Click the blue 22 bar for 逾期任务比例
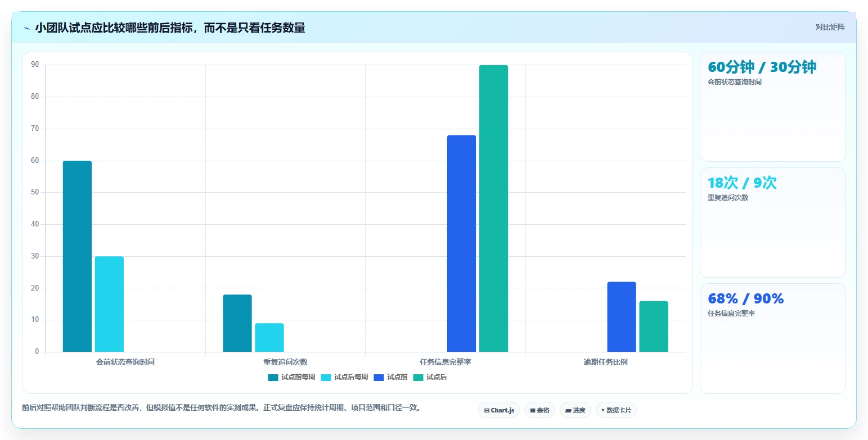 coord(622,317)
